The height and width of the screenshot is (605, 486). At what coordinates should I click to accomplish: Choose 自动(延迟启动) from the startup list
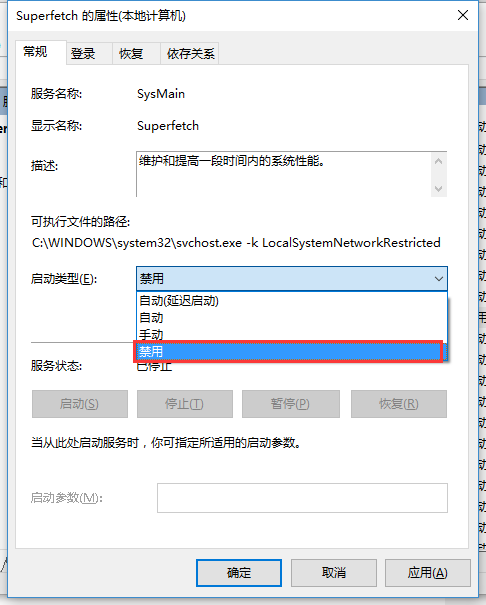[292, 301]
